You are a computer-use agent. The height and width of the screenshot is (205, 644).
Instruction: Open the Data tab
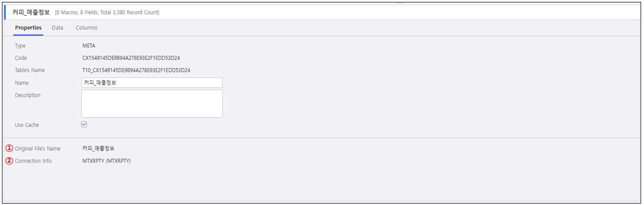57,28
